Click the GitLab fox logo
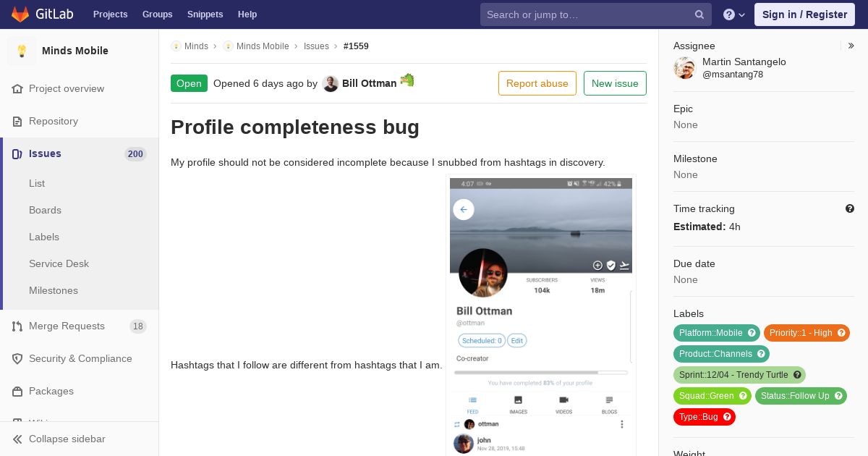This screenshot has height=456, width=868. [x=20, y=14]
